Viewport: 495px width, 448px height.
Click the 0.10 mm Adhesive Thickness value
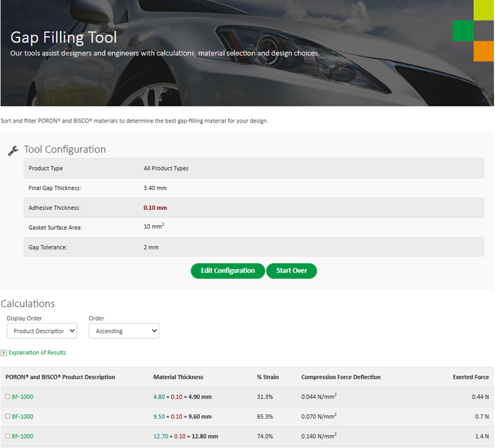[x=155, y=208]
